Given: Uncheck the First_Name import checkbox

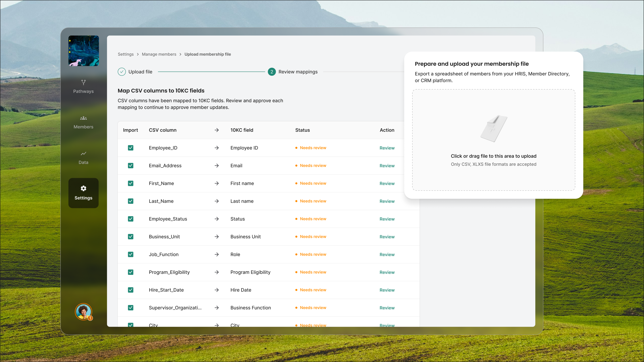Looking at the screenshot, I should pos(131,183).
